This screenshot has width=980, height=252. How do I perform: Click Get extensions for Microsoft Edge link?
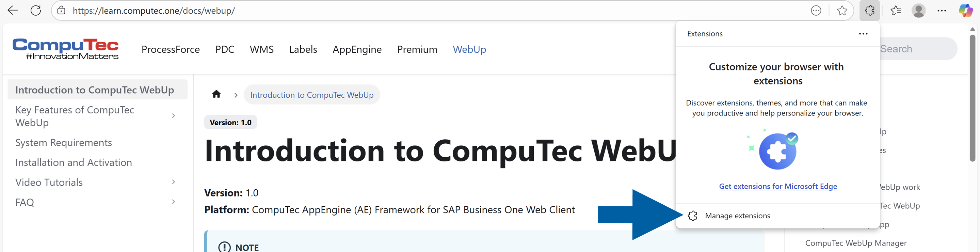click(x=778, y=187)
